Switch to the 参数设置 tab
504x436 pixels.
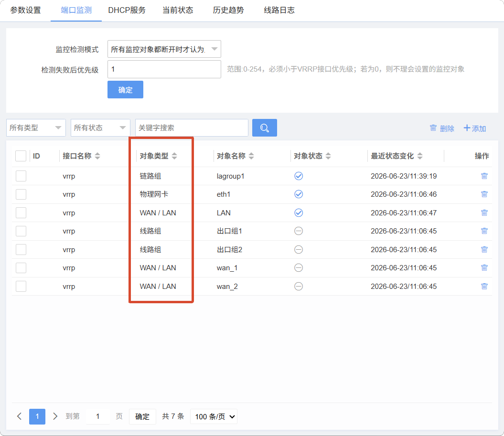pyautogui.click(x=25, y=11)
